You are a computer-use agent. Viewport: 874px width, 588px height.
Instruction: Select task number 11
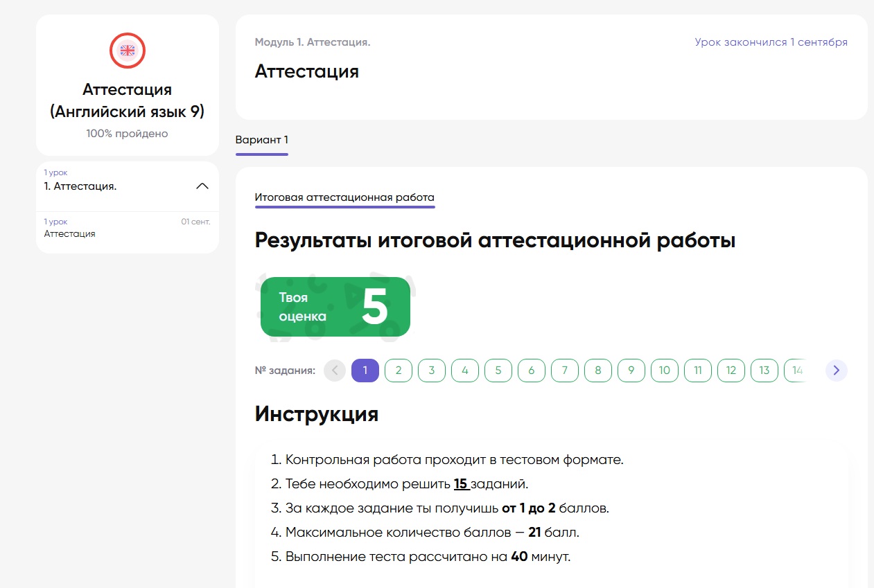tap(697, 371)
